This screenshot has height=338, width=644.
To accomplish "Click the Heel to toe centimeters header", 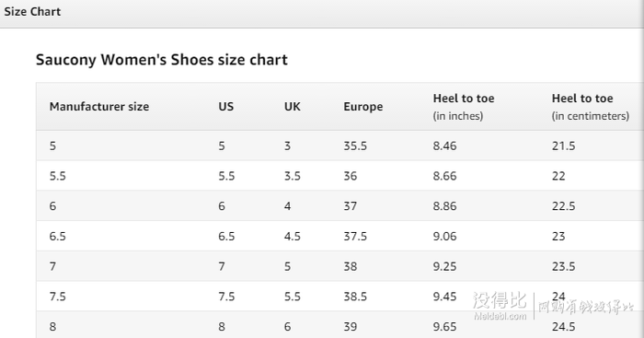I will [x=591, y=107].
